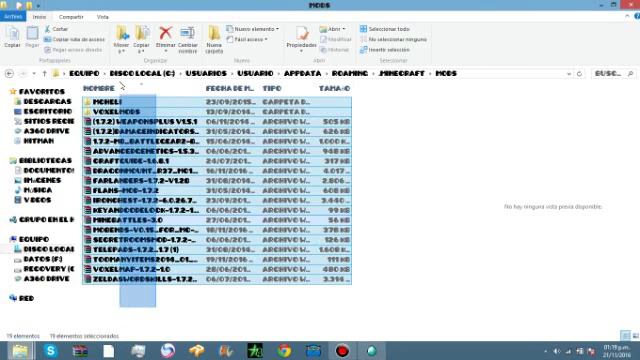
Task: Select VoxelMap-1.7.2-1.0 file
Action: click(x=217, y=269)
